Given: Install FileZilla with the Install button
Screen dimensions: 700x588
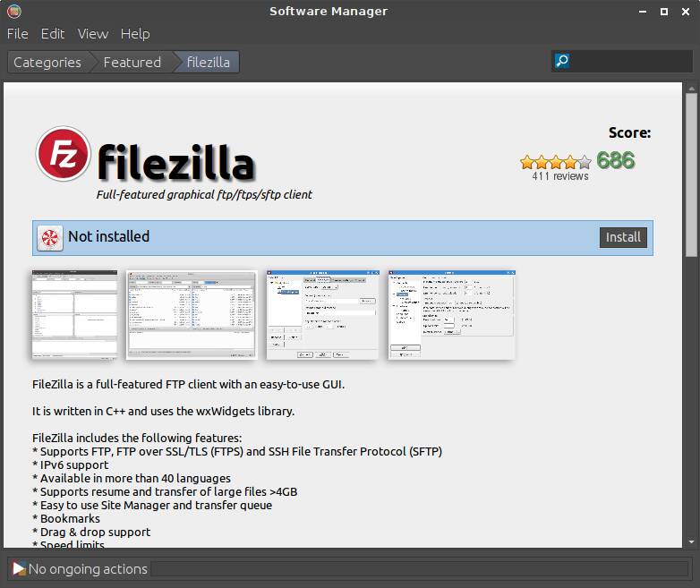Looking at the screenshot, I should [623, 237].
